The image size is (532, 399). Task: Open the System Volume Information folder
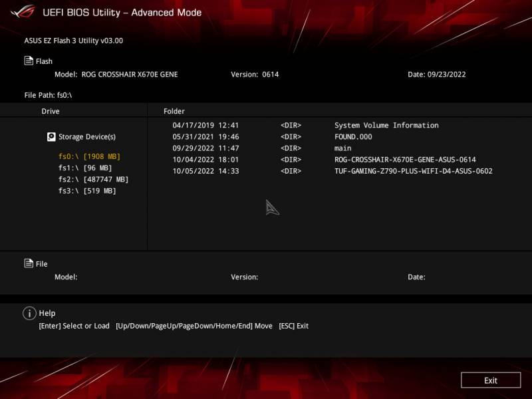(386, 125)
